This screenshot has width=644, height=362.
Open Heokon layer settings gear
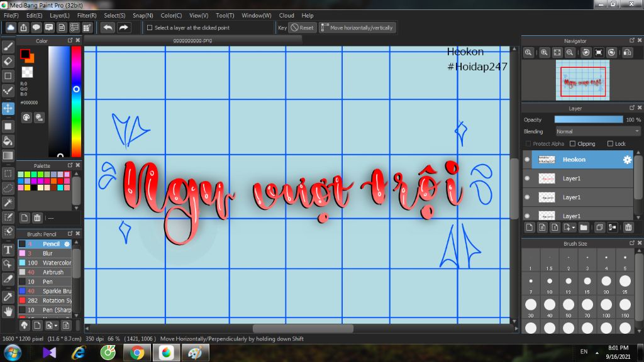pyautogui.click(x=627, y=160)
